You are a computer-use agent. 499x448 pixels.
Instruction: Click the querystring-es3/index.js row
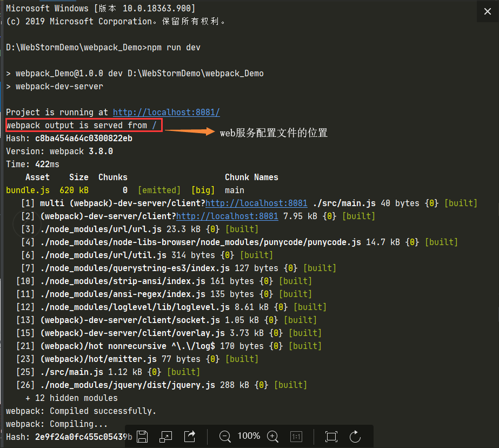click(x=178, y=268)
